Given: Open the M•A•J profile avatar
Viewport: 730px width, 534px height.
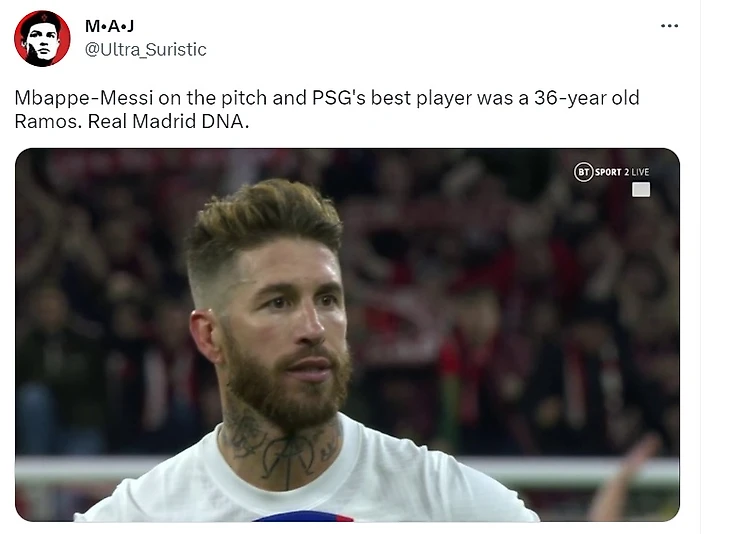Looking at the screenshot, I should [42, 39].
